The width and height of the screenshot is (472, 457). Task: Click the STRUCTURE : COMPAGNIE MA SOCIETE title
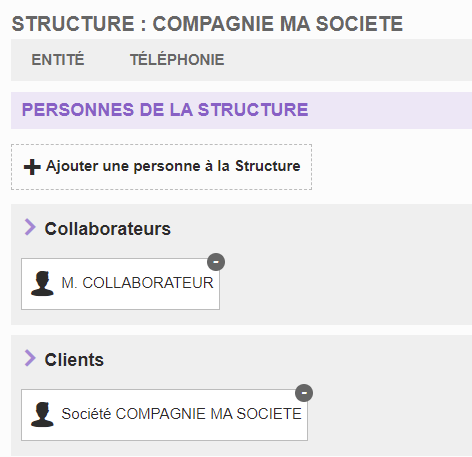tap(207, 24)
